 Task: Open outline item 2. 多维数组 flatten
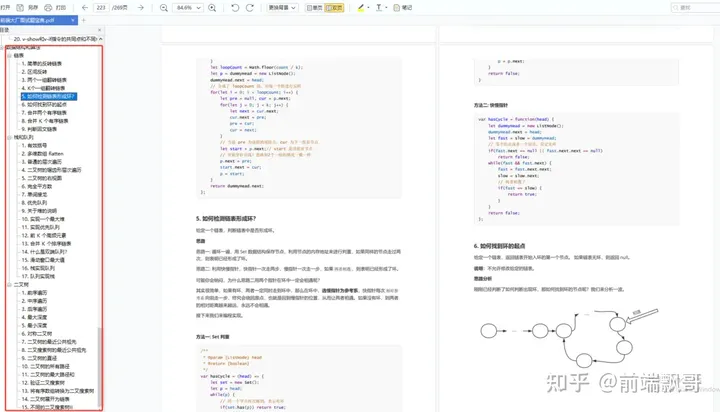[42, 154]
